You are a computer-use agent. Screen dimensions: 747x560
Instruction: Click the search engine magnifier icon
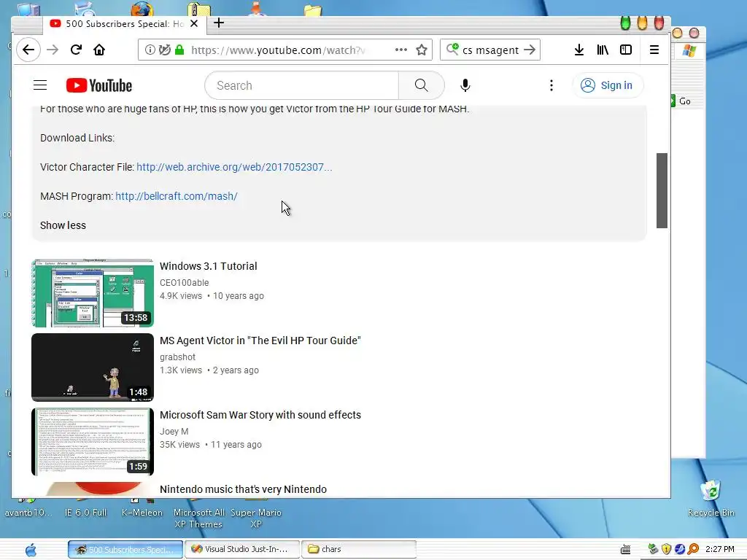click(x=452, y=49)
